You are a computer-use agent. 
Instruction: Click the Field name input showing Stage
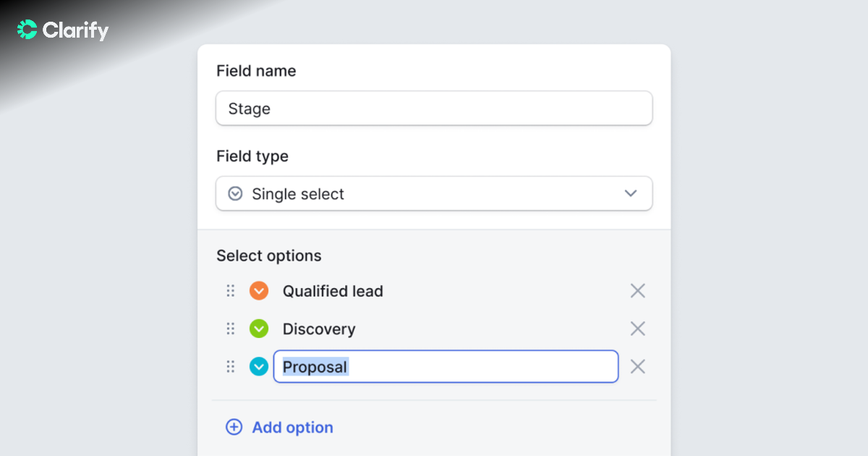point(434,108)
